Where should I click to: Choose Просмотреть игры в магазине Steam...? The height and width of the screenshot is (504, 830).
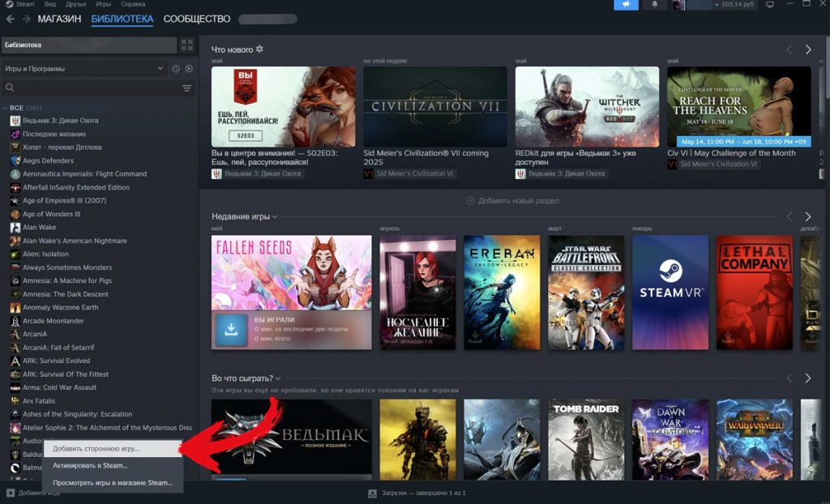pos(113,483)
